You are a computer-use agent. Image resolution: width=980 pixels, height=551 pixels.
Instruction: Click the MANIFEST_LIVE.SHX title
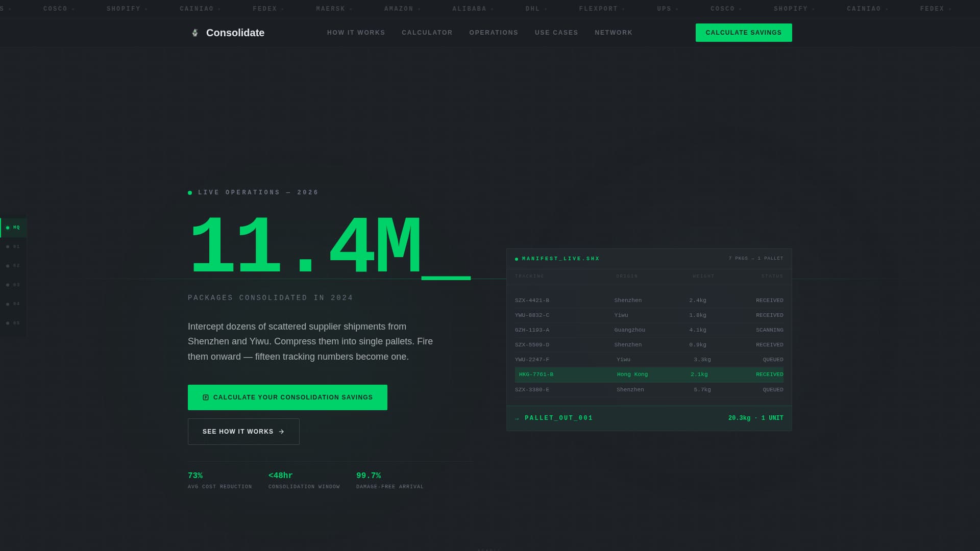(561, 259)
